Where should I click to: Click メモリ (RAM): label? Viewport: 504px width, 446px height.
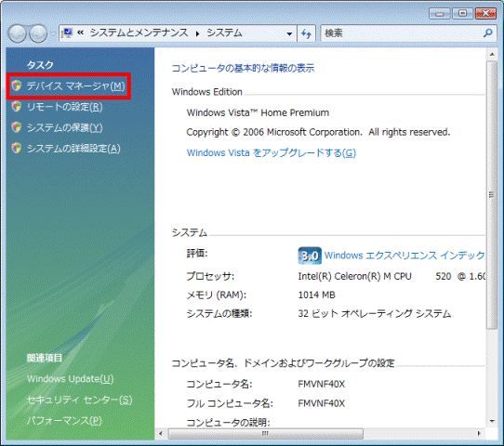[217, 295]
